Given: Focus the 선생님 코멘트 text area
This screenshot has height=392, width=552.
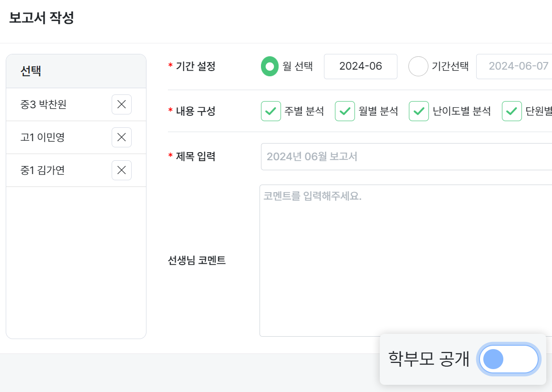Looking at the screenshot, I should 406,260.
